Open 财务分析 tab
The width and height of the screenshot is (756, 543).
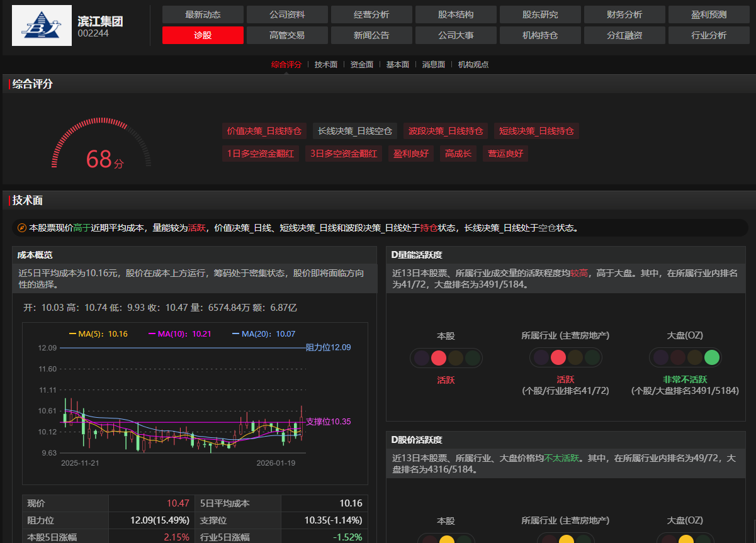(x=624, y=14)
